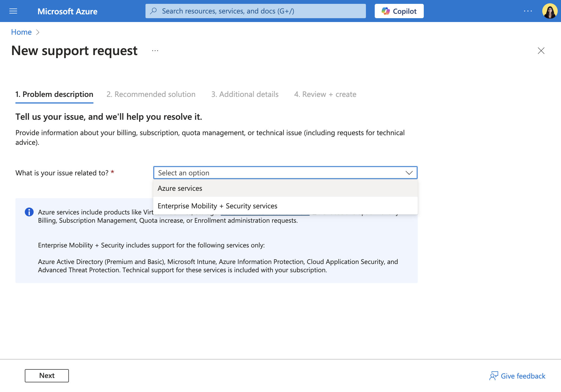This screenshot has width=561, height=392.
Task: Switch to Additional details tab
Action: [x=245, y=94]
